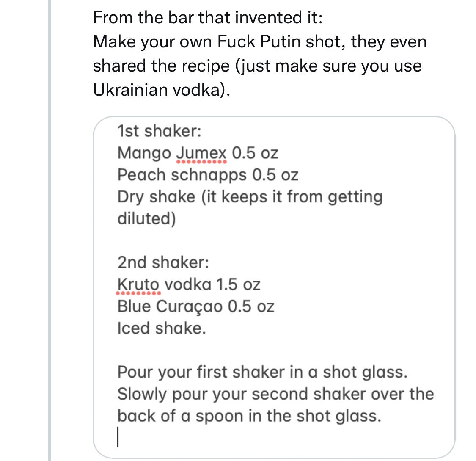This screenshot has height=461, width=476.
Task: Click 'Mango' in the first ingredient
Action: pos(144,153)
